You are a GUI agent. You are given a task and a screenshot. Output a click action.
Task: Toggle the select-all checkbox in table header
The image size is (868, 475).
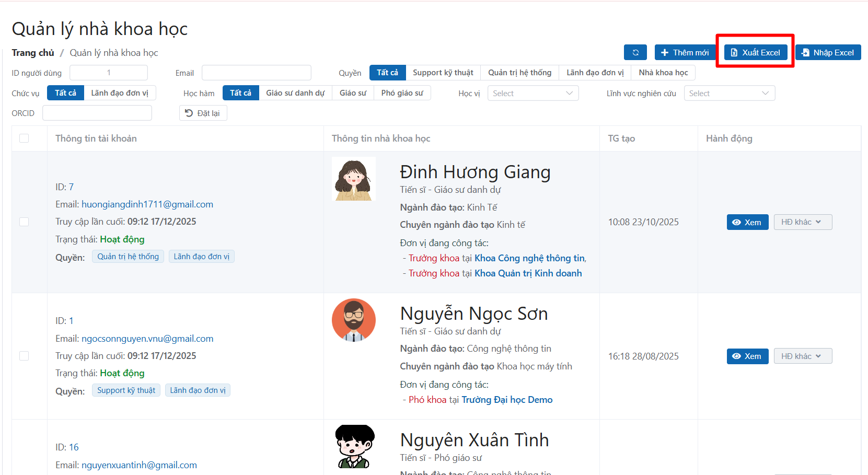(24, 138)
